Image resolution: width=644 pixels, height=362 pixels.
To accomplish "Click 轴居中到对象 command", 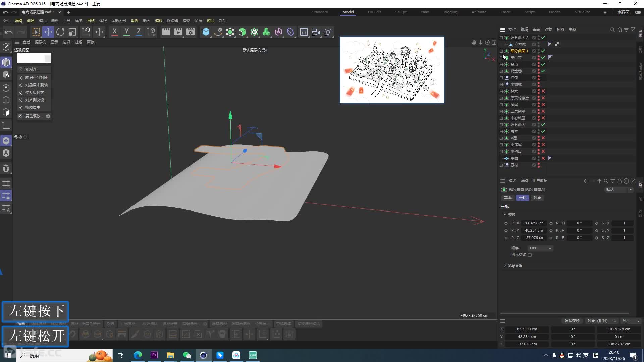I will click(x=34, y=78).
